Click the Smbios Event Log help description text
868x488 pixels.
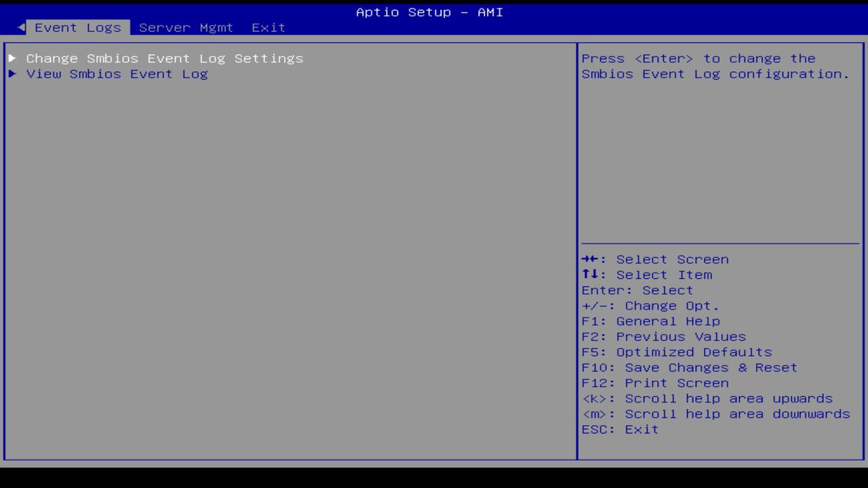click(x=714, y=66)
